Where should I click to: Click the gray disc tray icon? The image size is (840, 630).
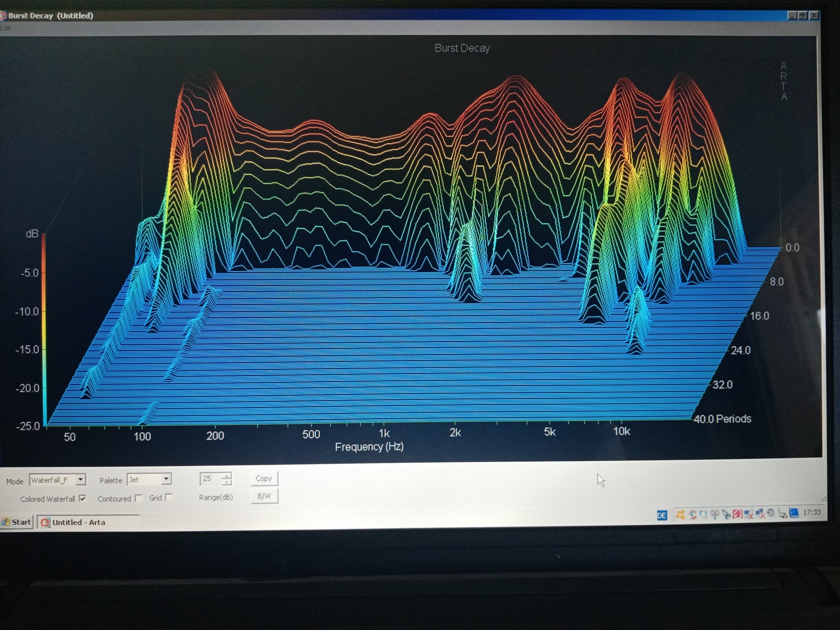pyautogui.click(x=770, y=512)
